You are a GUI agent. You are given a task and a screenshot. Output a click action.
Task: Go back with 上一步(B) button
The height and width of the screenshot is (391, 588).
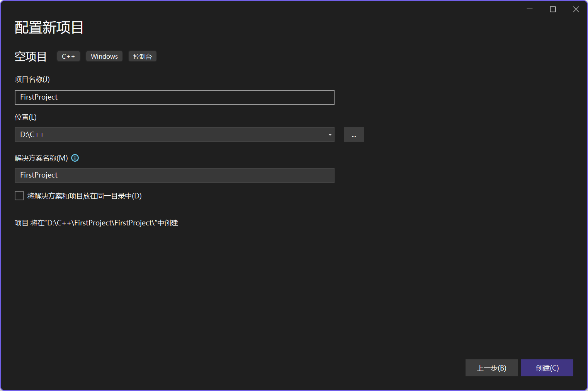[x=491, y=368]
